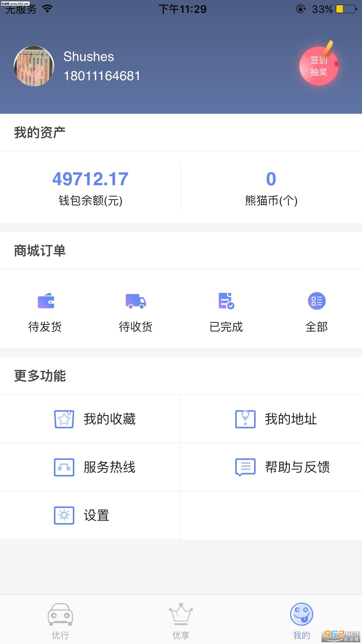Viewport: 362px width, 644px height.
Task: Open 待收货 delivery truck icon
Action: [136, 301]
